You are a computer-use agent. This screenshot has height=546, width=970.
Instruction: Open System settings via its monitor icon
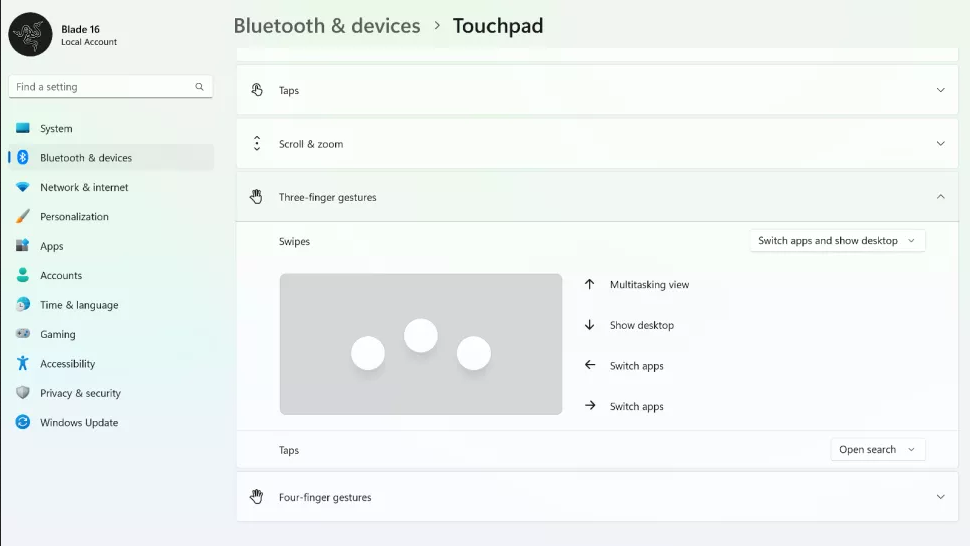click(23, 128)
